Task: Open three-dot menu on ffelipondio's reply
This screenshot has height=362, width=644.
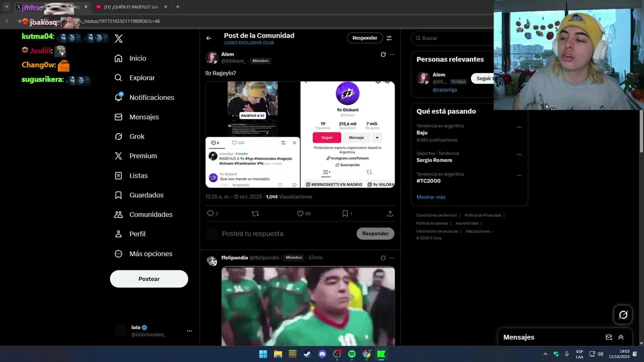Action: click(392, 258)
